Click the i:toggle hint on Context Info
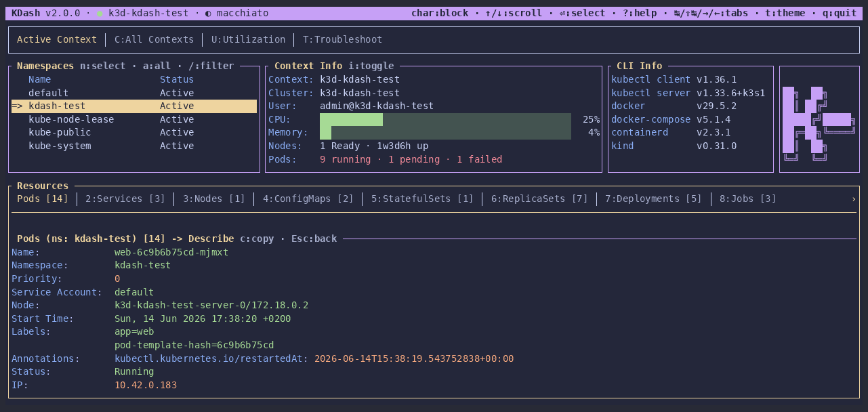The width and height of the screenshot is (868, 412). pos(371,66)
